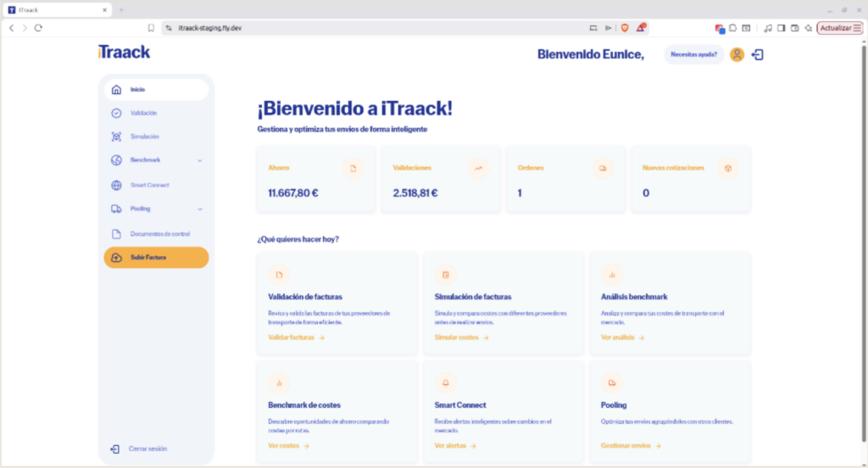Click the Simulación scan icon
The width and height of the screenshot is (868, 468).
116,136
